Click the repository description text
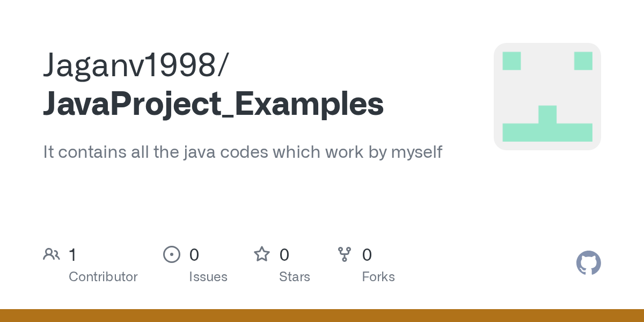This screenshot has height=322, width=644. 243,152
